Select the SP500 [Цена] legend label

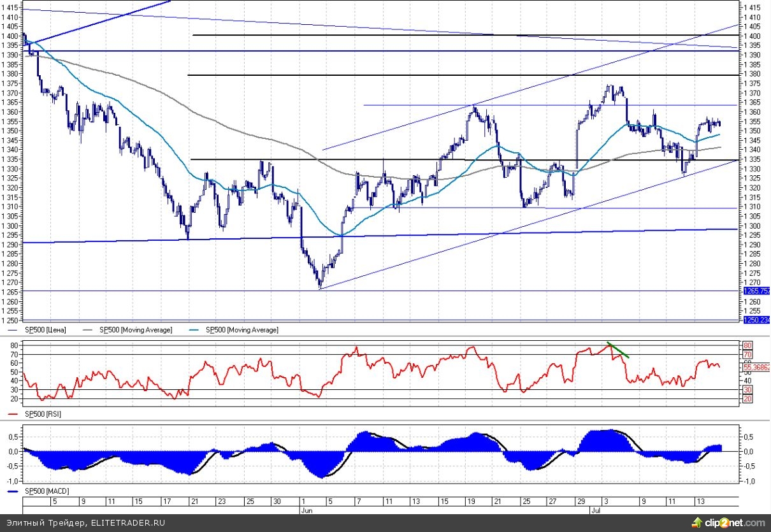coord(45,330)
